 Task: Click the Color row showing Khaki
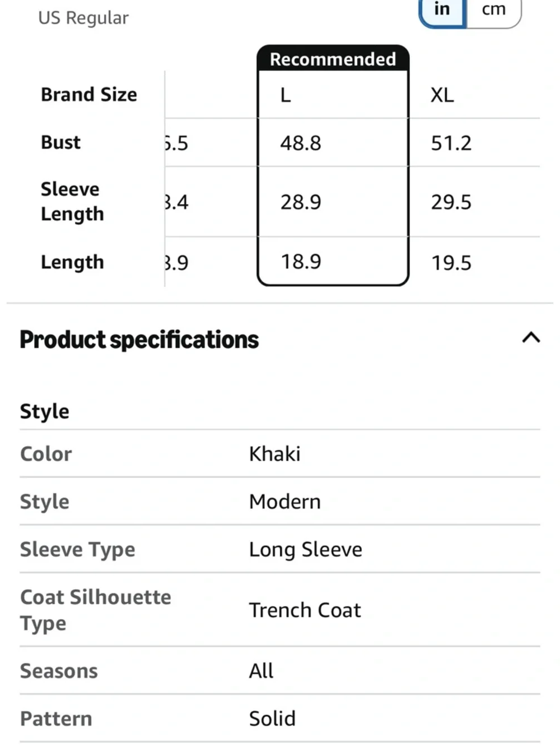[x=280, y=454]
